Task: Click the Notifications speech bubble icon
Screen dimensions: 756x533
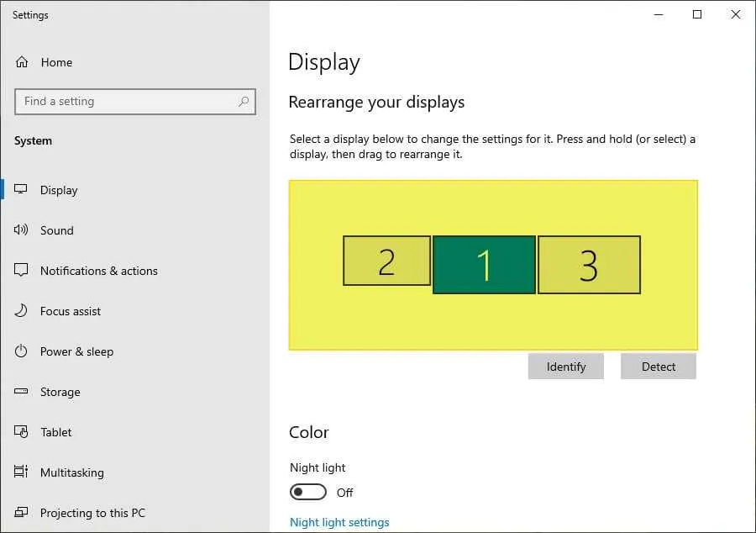Action: [21, 270]
